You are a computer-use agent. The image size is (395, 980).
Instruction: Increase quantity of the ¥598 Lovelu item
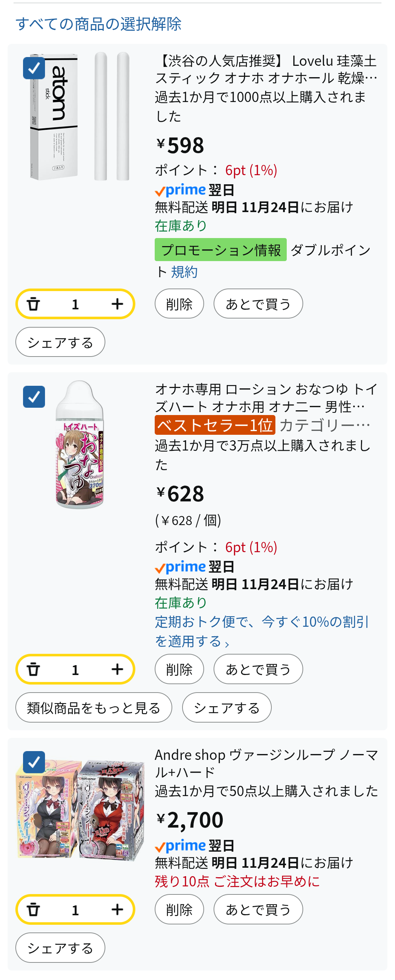(117, 304)
